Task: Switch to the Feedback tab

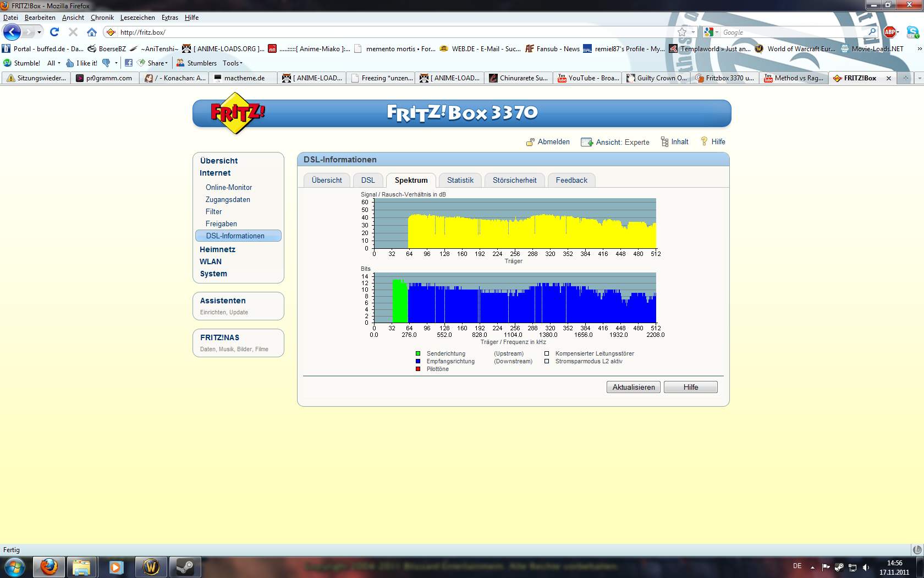Action: point(571,180)
